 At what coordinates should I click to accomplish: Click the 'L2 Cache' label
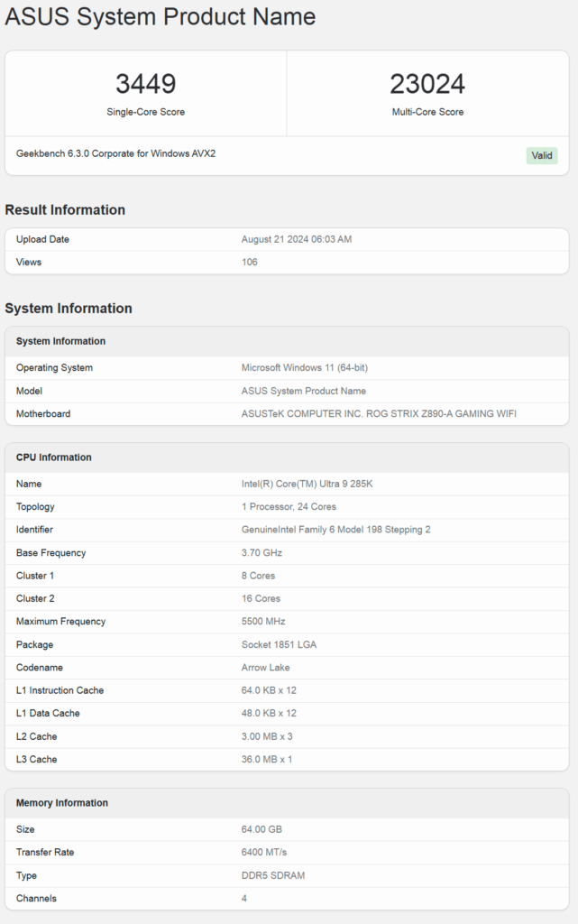coord(36,736)
